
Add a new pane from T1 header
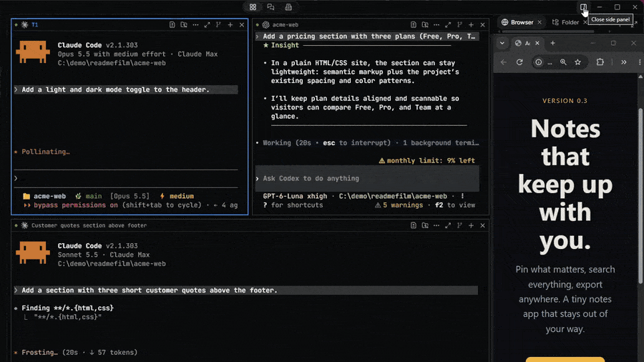click(230, 24)
